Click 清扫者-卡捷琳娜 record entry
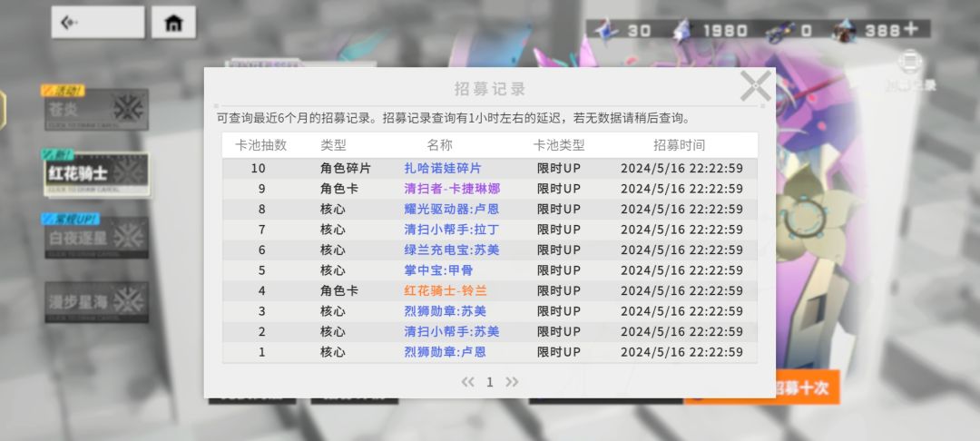Image resolution: width=980 pixels, height=441 pixels. click(x=452, y=189)
